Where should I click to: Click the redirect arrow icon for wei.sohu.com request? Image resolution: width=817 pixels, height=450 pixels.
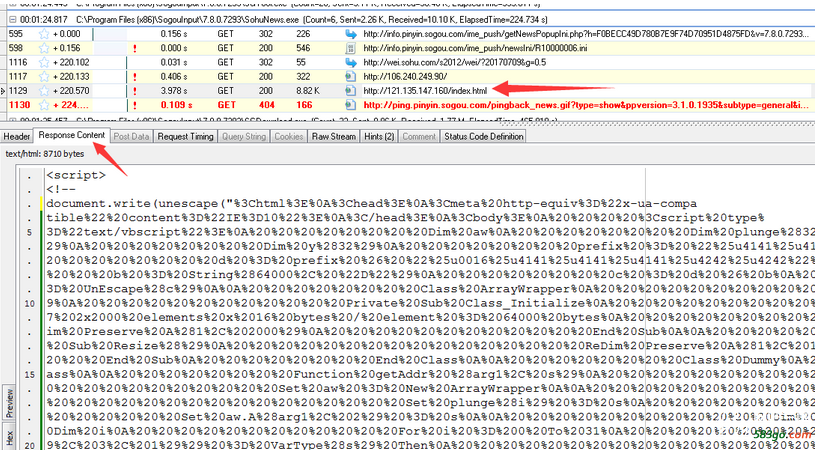click(351, 62)
